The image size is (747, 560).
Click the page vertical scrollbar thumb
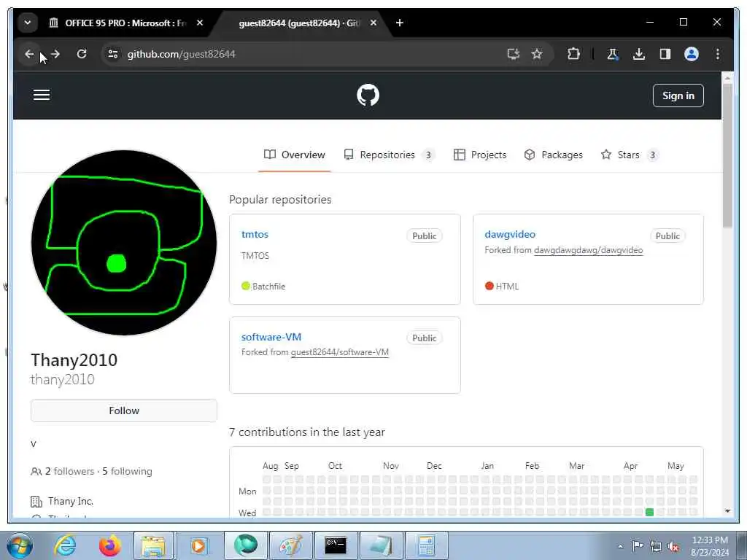(x=727, y=155)
